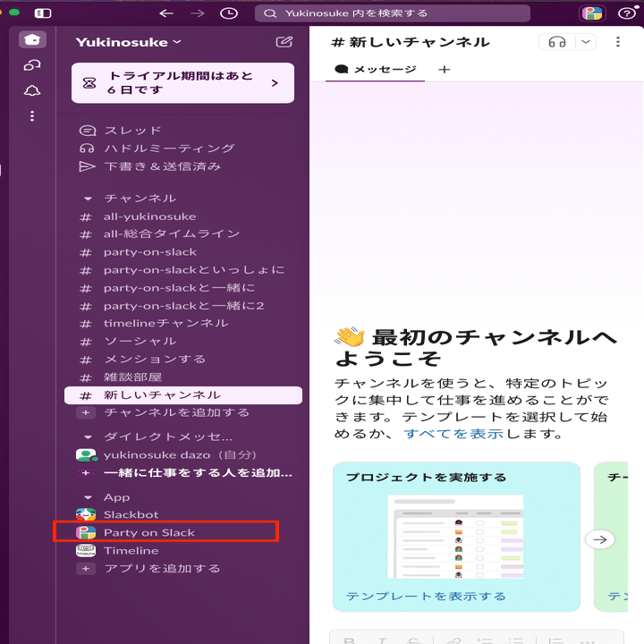
Task: Open 下書き & 送信済み
Action: click(183, 166)
